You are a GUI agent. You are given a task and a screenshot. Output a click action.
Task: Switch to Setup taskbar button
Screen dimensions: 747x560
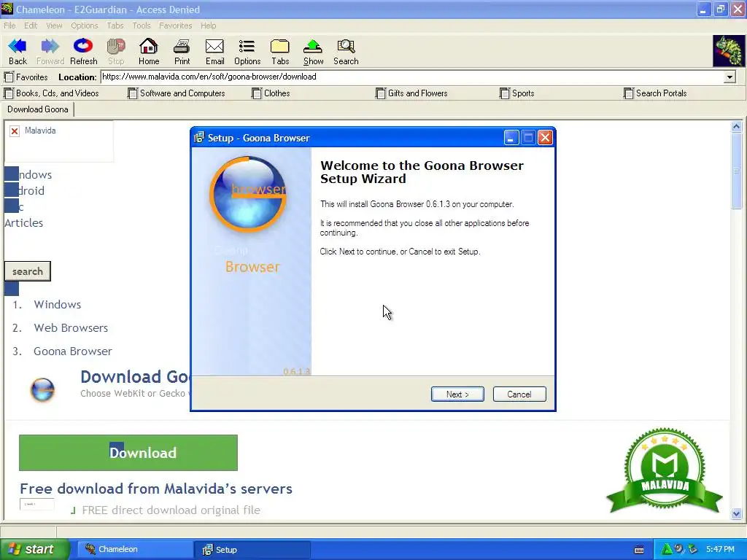252,550
